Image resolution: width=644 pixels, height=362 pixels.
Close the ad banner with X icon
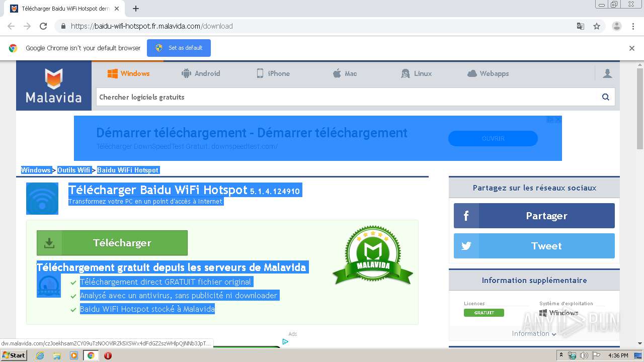click(557, 120)
